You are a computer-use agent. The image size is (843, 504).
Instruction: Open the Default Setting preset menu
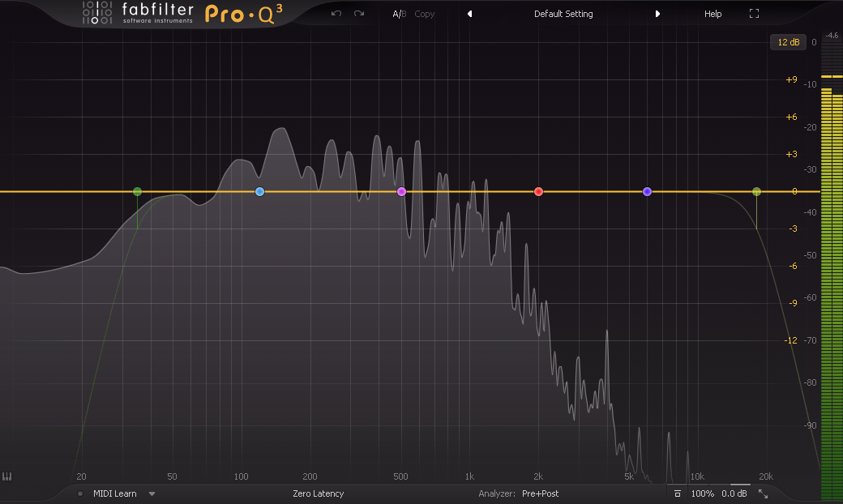[563, 14]
